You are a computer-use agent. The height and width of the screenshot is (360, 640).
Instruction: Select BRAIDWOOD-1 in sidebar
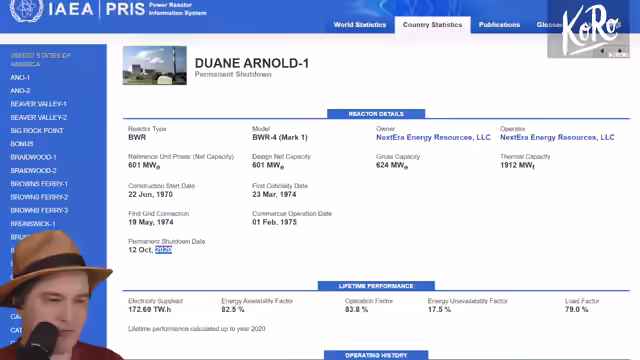click(x=33, y=157)
